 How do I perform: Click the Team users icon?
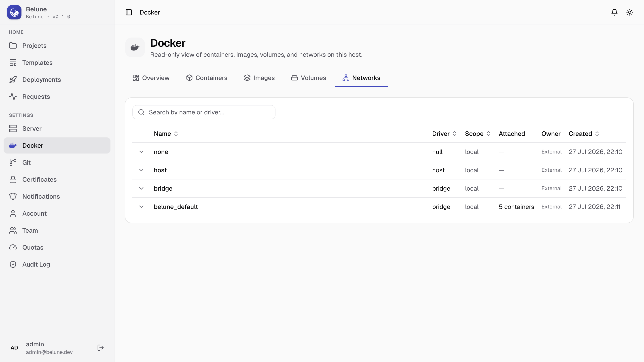(x=13, y=230)
